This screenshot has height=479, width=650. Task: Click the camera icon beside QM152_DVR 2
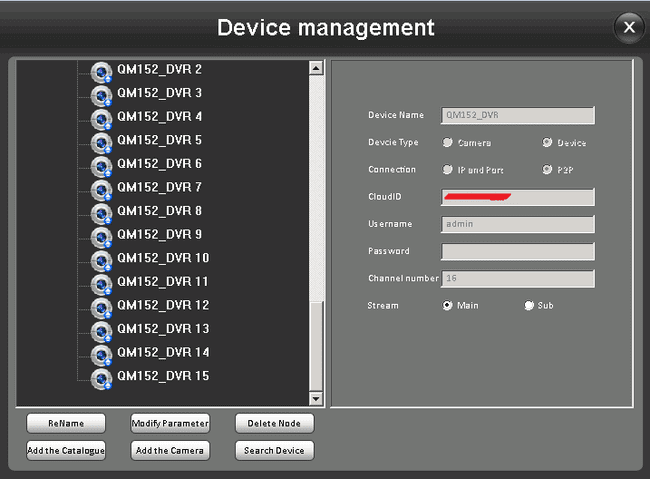click(x=101, y=71)
